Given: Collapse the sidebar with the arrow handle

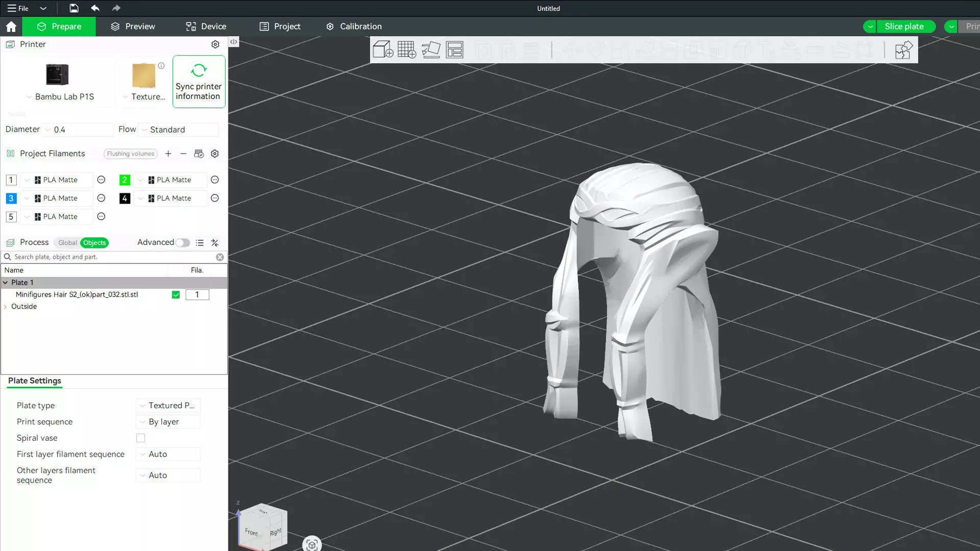Looking at the screenshot, I should [x=234, y=42].
